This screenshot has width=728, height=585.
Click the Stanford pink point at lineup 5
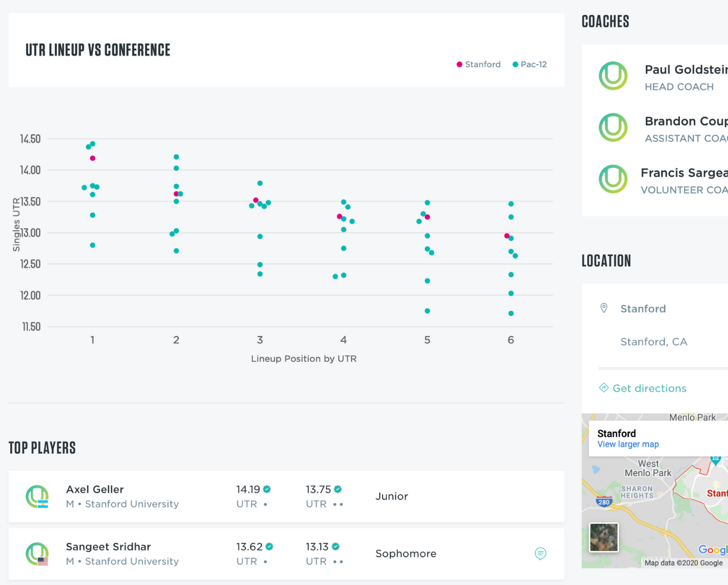pos(427,217)
